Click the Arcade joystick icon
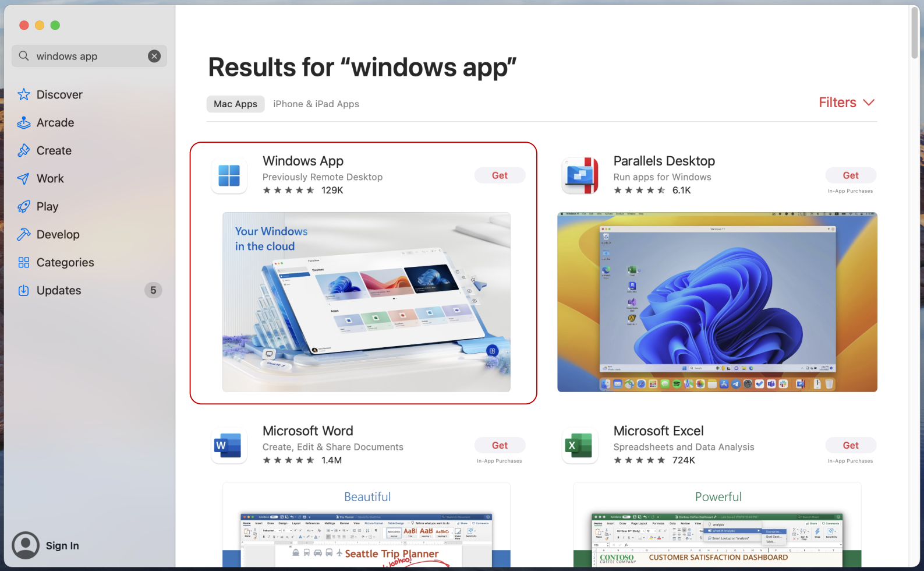The width and height of the screenshot is (924, 571). [24, 122]
